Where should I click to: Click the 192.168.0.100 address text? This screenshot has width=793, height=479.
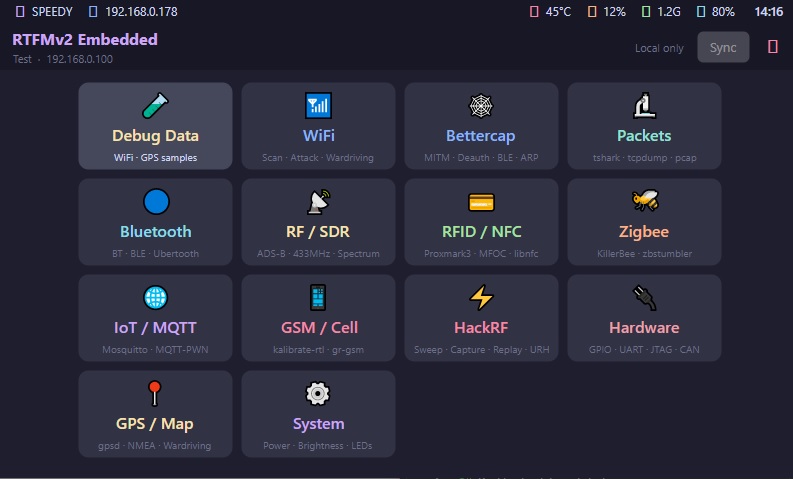point(79,59)
